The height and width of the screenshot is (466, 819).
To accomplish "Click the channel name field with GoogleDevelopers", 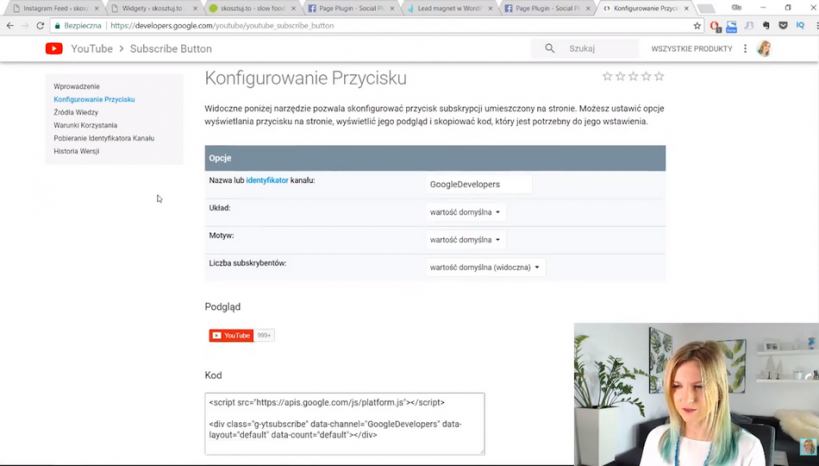I will point(479,184).
